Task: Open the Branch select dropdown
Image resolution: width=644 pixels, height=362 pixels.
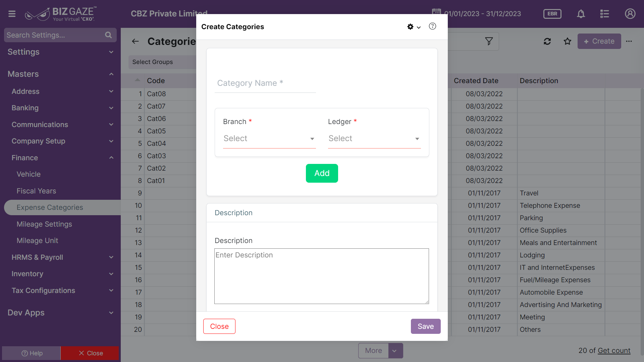Action: click(x=269, y=138)
